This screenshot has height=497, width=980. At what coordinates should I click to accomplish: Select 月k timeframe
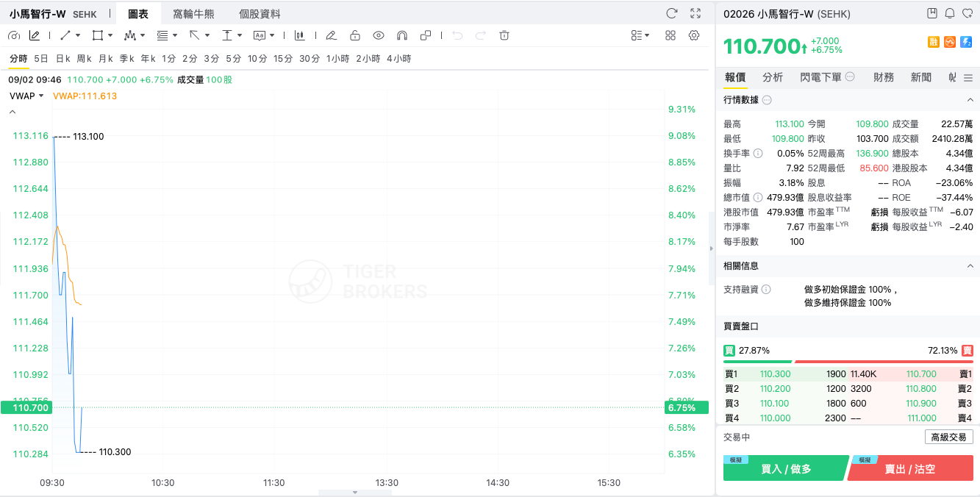(106, 59)
